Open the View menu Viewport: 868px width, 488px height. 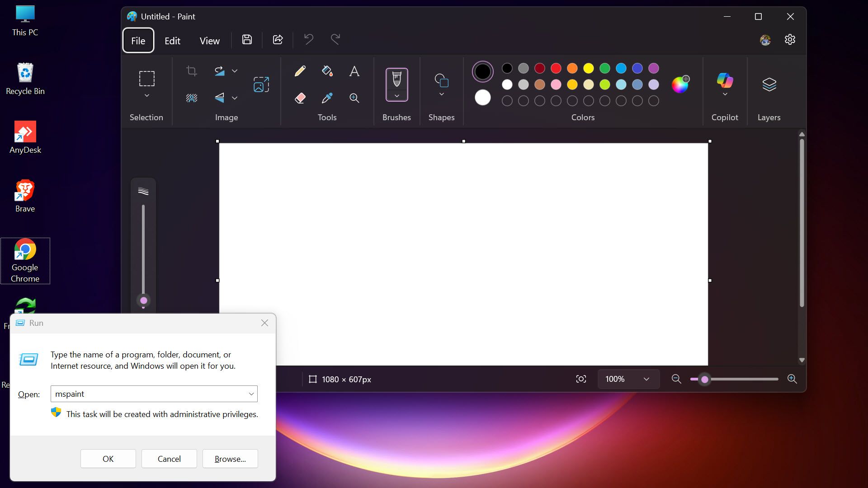click(x=210, y=41)
